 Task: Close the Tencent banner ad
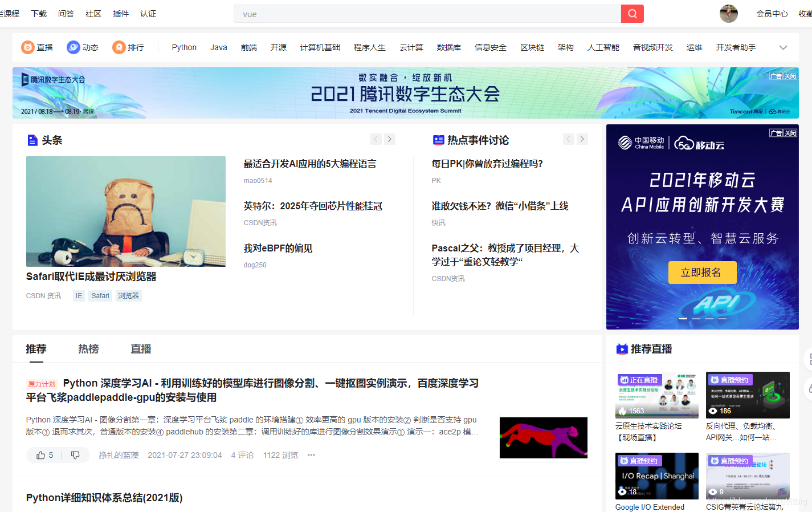[x=790, y=76]
